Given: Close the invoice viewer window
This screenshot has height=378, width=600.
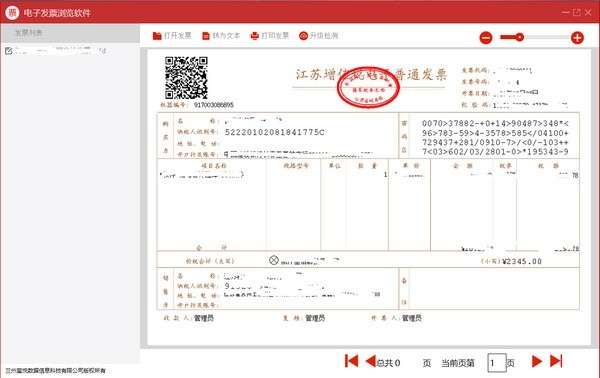Looking at the screenshot, I should (588, 13).
